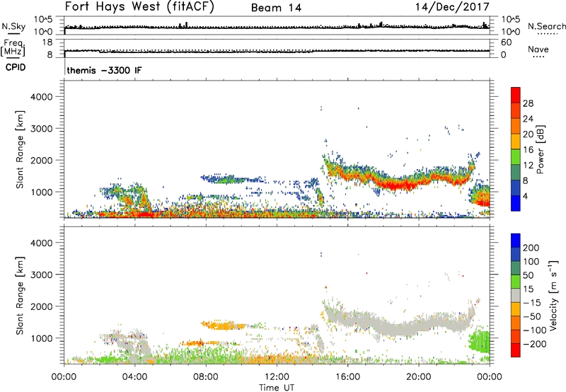The height and width of the screenshot is (392, 566).
Task: Click the "12:00" time axis tick
Action: [x=277, y=377]
